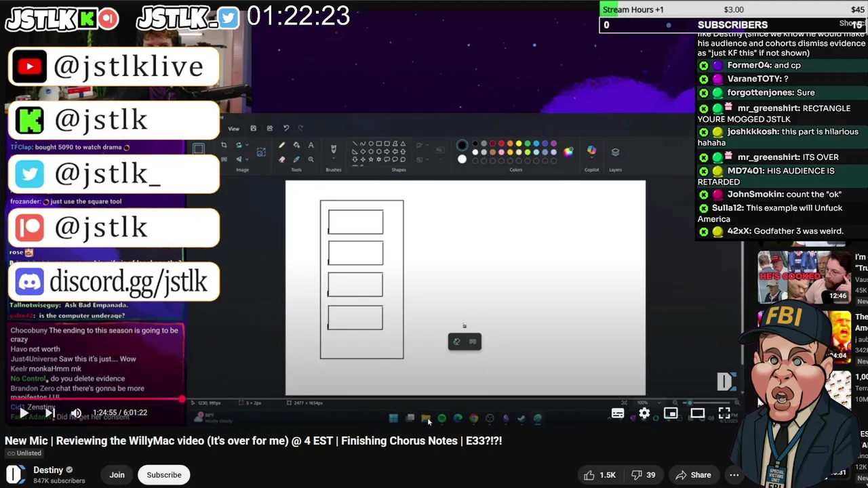Select the Fill bucket tool in Paint
This screenshot has width=868, height=488.
[x=296, y=145]
